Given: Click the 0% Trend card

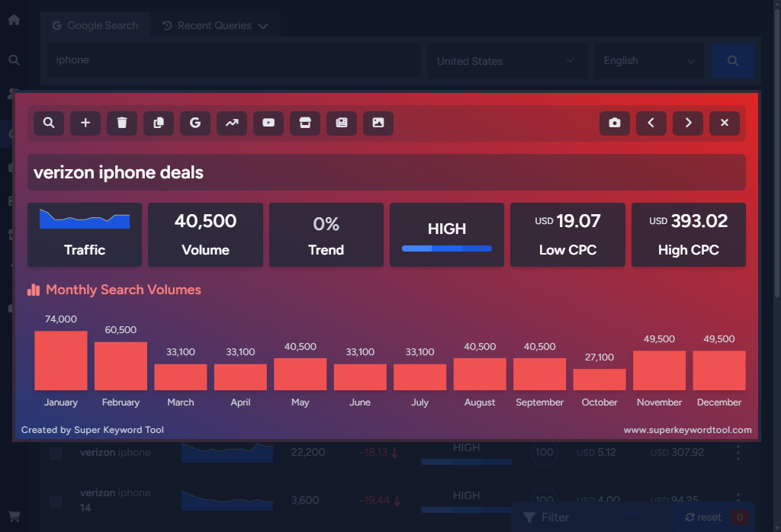Looking at the screenshot, I should pos(326,235).
